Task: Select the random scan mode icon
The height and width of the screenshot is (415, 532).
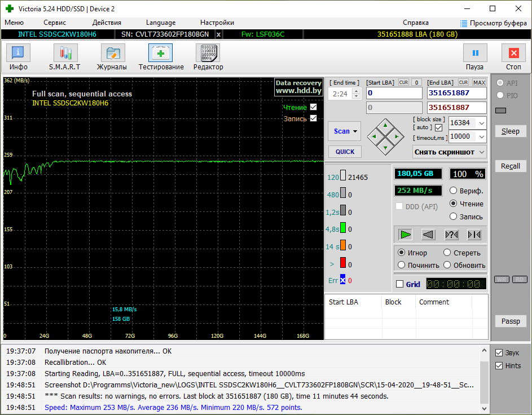Action: (x=451, y=235)
